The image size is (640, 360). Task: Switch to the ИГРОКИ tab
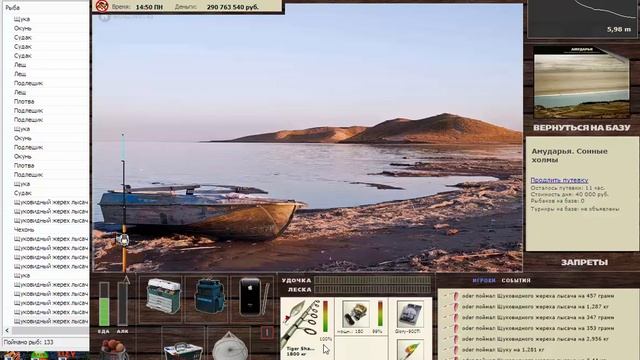[x=484, y=280]
